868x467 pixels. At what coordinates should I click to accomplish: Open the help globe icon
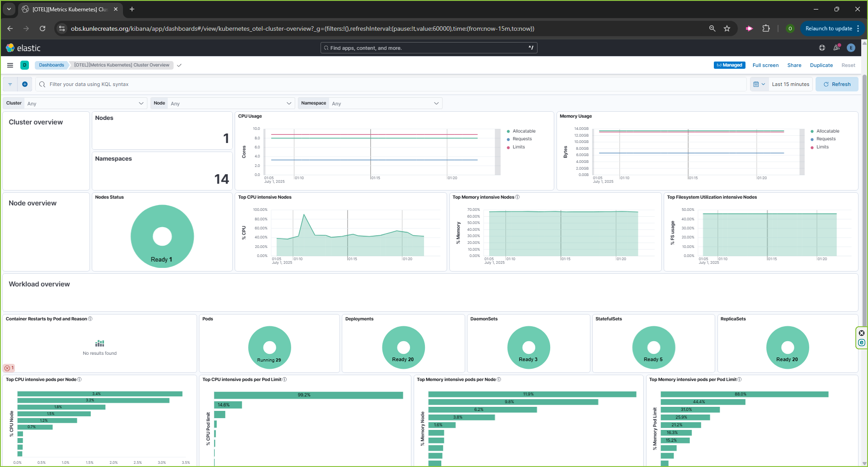822,48
